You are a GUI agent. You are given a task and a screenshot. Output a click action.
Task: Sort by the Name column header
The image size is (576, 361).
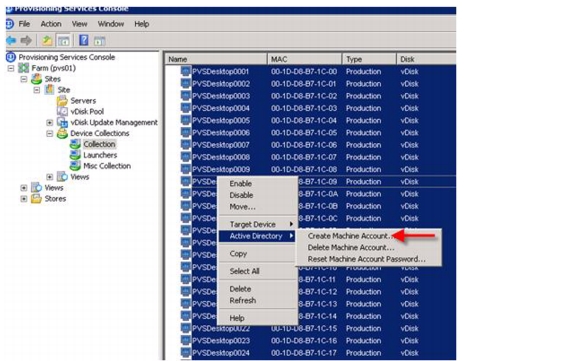216,59
